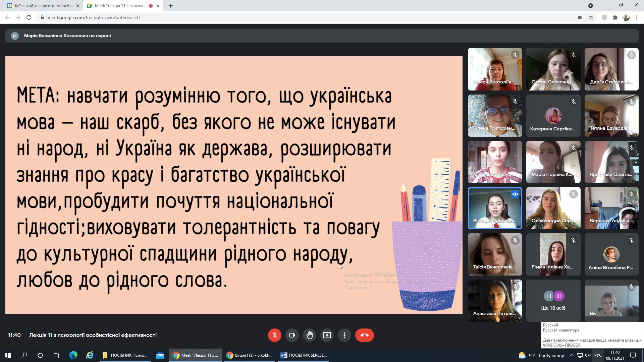Leave the call with the red hangup button
Viewport: 644px width, 362px height.
[365, 335]
